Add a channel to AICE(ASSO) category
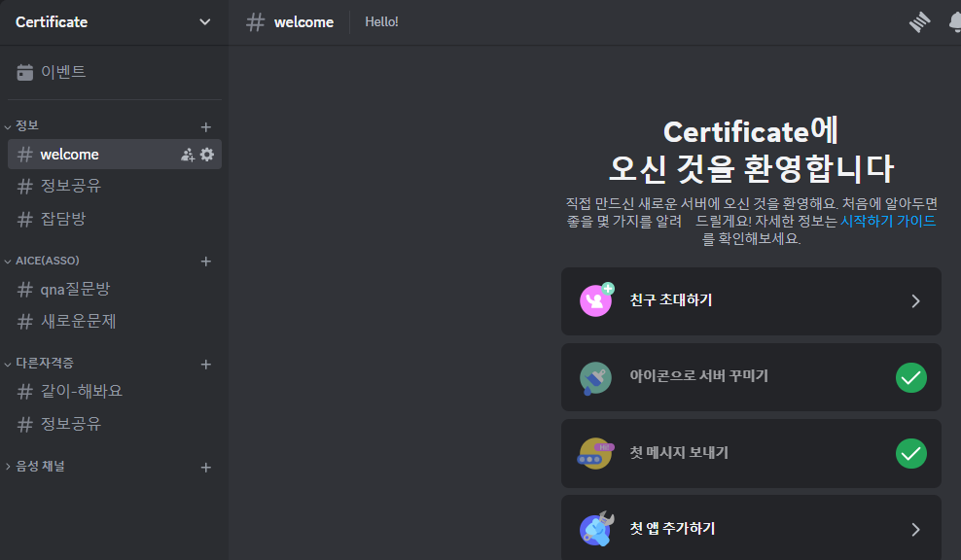 206,262
